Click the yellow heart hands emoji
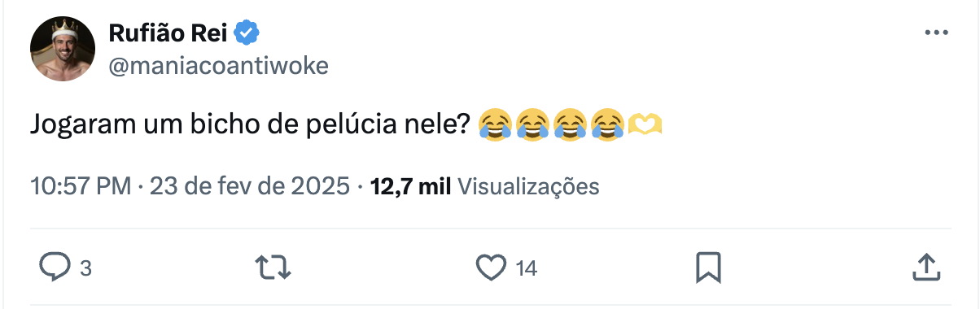Image resolution: width=980 pixels, height=309 pixels. click(x=645, y=124)
